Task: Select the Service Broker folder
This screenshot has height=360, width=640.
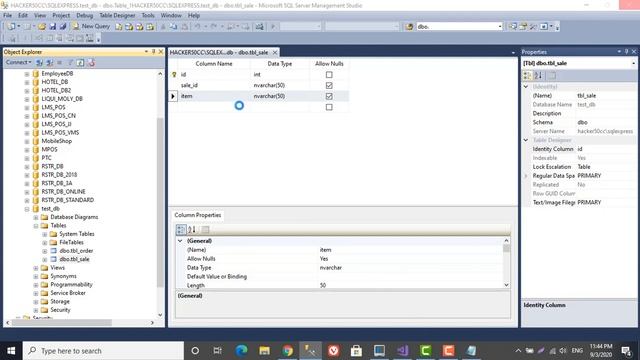Action: (68, 293)
